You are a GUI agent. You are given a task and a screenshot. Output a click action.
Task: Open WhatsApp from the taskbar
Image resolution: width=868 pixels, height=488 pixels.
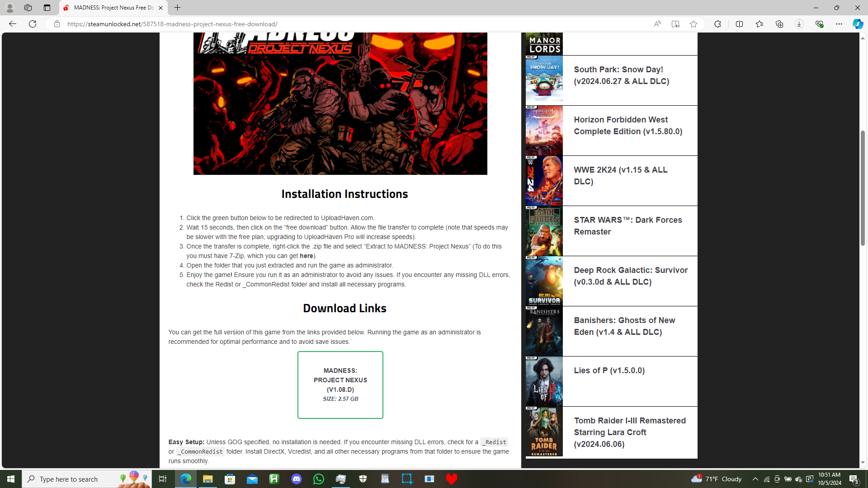click(318, 479)
